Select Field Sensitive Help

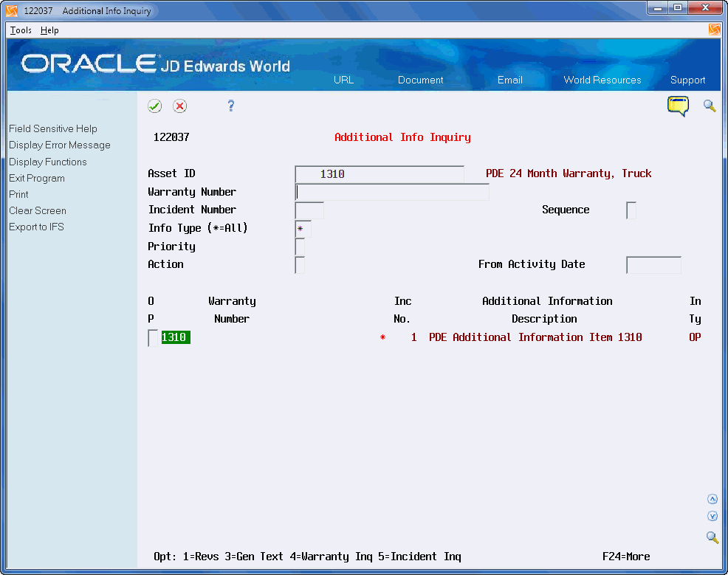pyautogui.click(x=53, y=128)
